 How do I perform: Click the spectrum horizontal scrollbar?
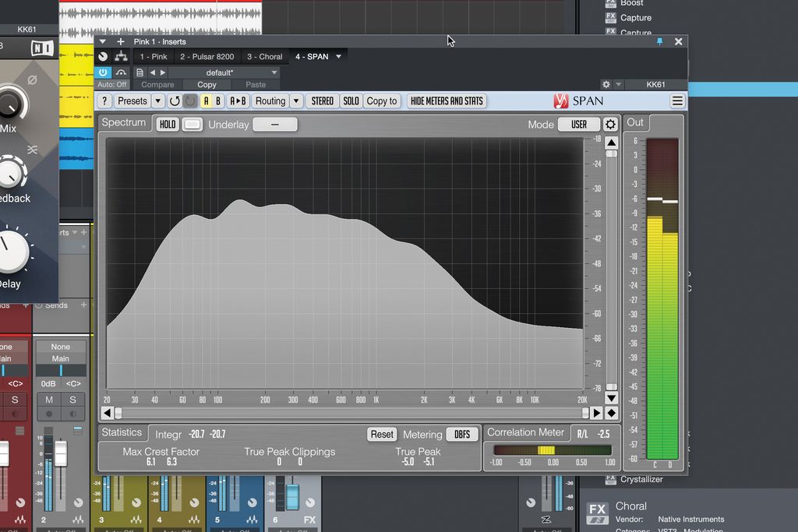351,413
